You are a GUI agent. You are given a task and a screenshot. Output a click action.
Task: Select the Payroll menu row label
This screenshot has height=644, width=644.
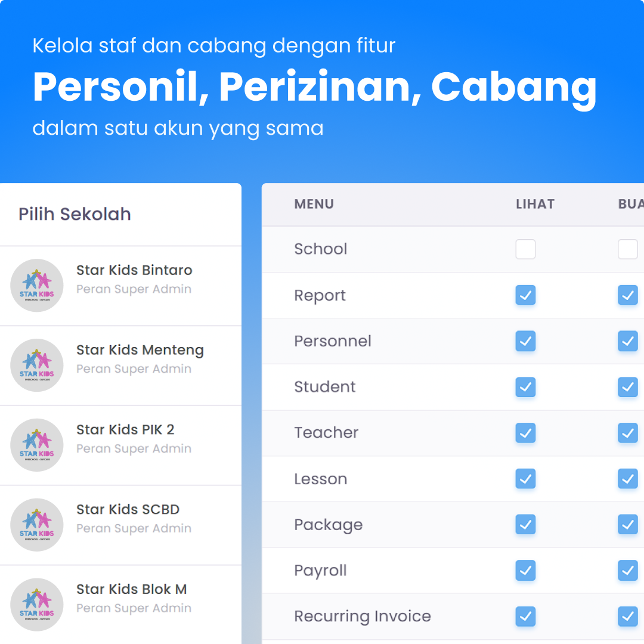point(320,571)
